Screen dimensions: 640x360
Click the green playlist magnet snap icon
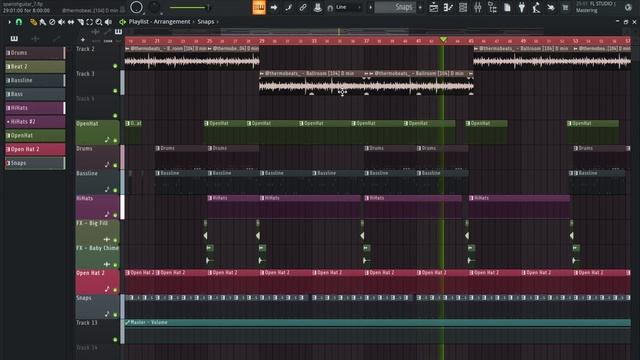19,22
